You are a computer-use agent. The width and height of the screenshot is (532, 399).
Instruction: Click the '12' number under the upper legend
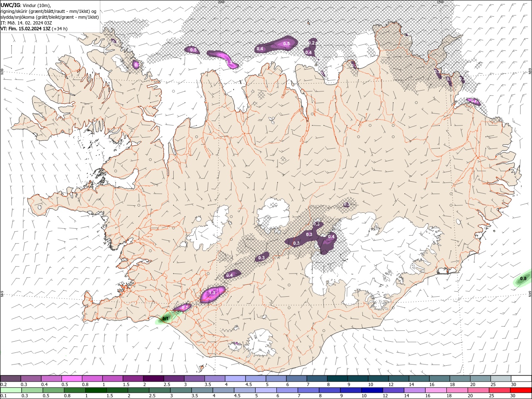tap(391, 384)
